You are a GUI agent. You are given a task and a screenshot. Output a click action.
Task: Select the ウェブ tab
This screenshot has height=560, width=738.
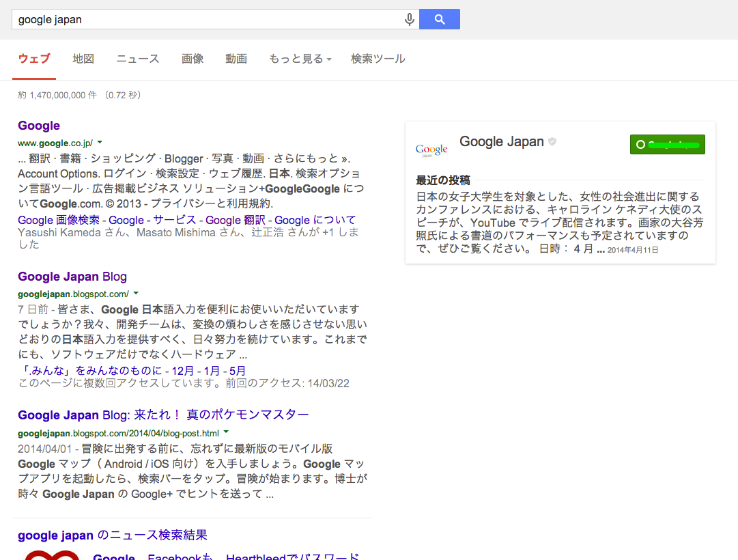[x=34, y=59]
